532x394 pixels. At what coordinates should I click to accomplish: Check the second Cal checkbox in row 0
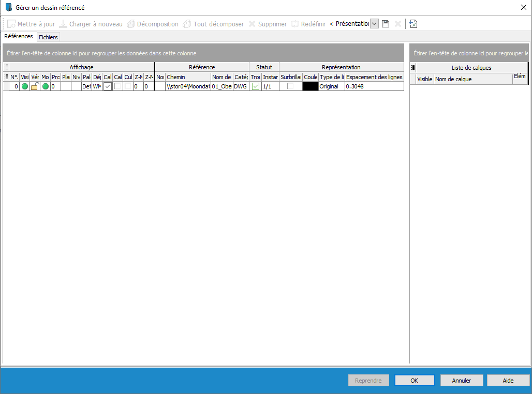tap(117, 86)
